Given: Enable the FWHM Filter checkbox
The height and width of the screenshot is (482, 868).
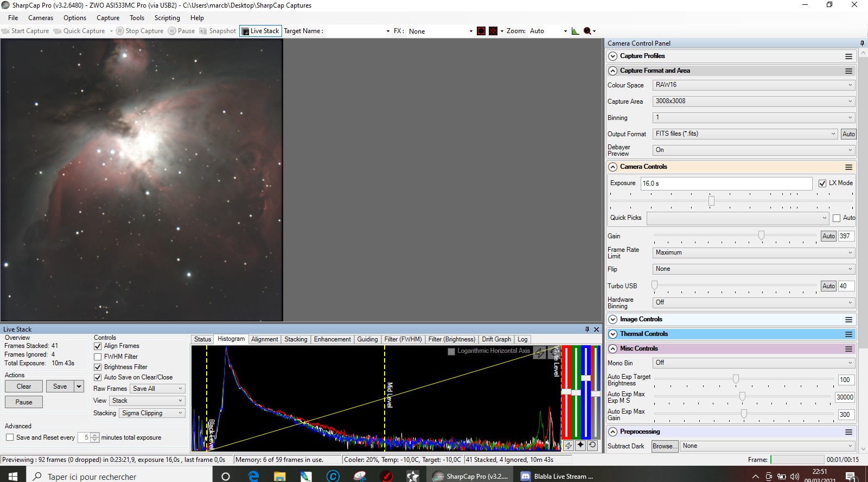Looking at the screenshot, I should [x=98, y=357].
